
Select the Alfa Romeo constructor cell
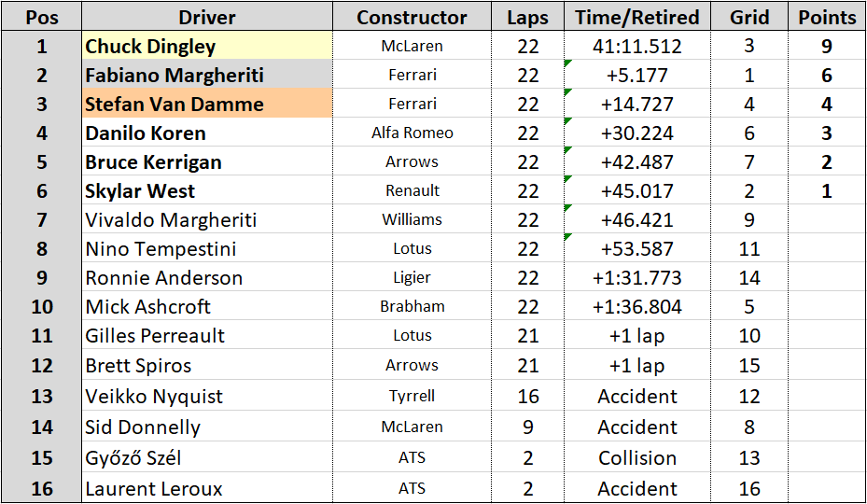point(412,133)
